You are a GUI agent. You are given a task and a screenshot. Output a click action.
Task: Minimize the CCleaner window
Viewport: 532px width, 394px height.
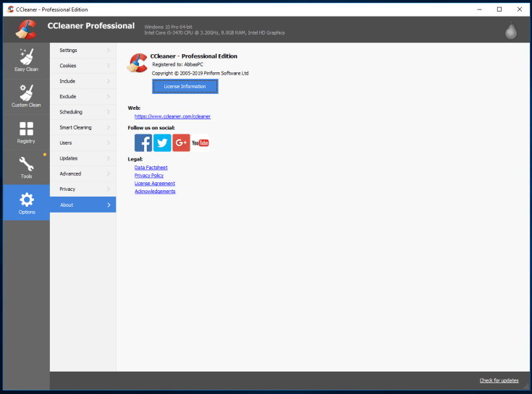click(x=479, y=9)
